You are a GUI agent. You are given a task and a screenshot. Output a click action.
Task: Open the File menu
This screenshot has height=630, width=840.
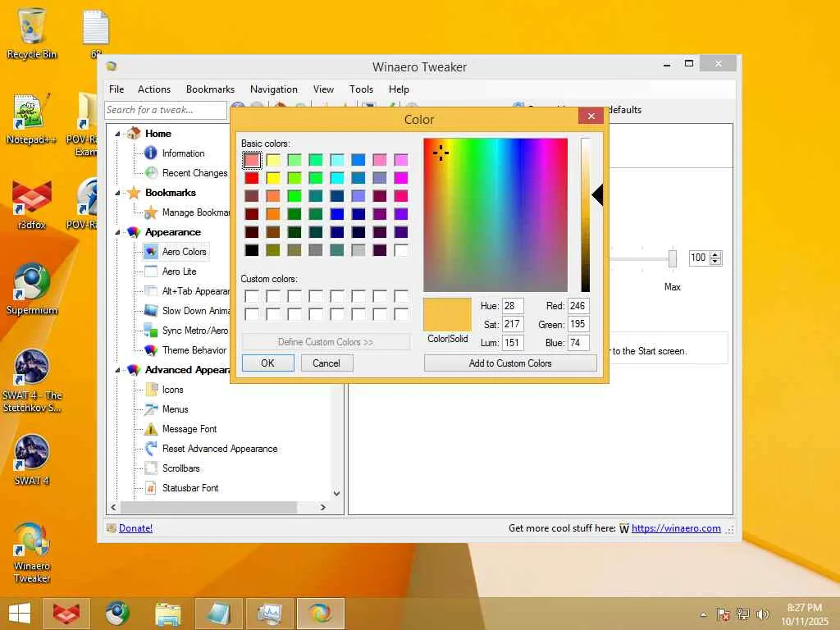point(116,89)
